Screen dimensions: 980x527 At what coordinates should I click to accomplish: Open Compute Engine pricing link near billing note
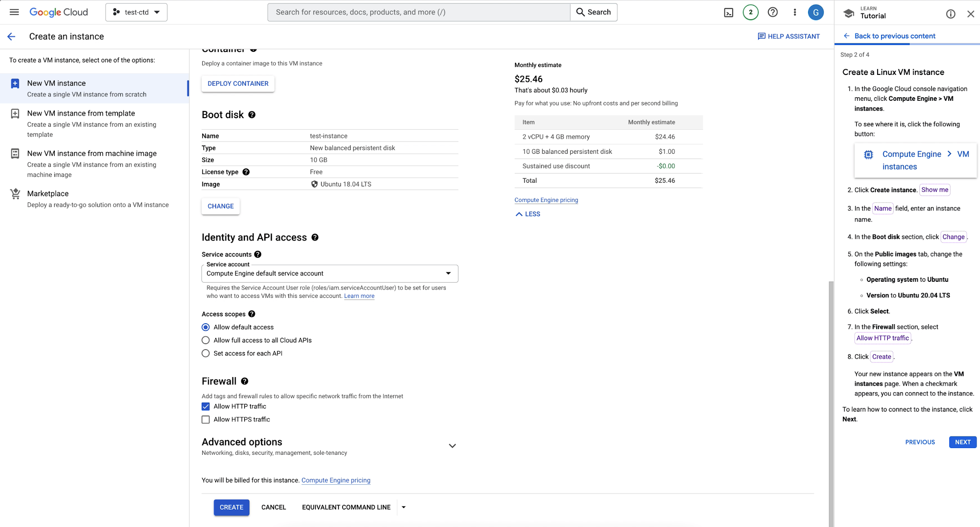(x=336, y=480)
